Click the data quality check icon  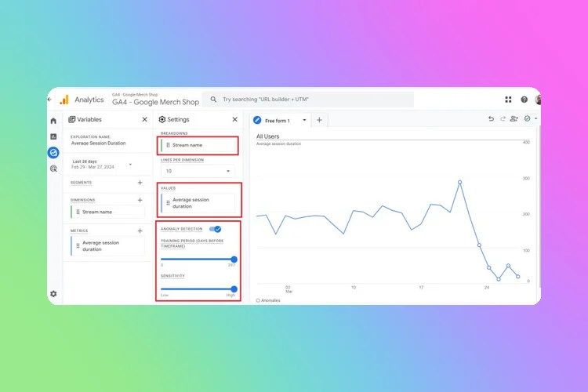pyautogui.click(x=528, y=118)
